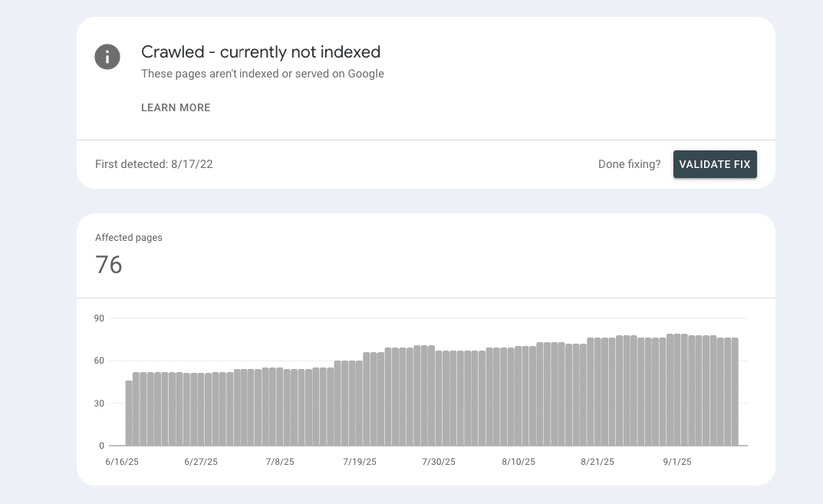Click the subtitle about pages not indexed
Screen dimensions: 823x504
[x=262, y=74]
